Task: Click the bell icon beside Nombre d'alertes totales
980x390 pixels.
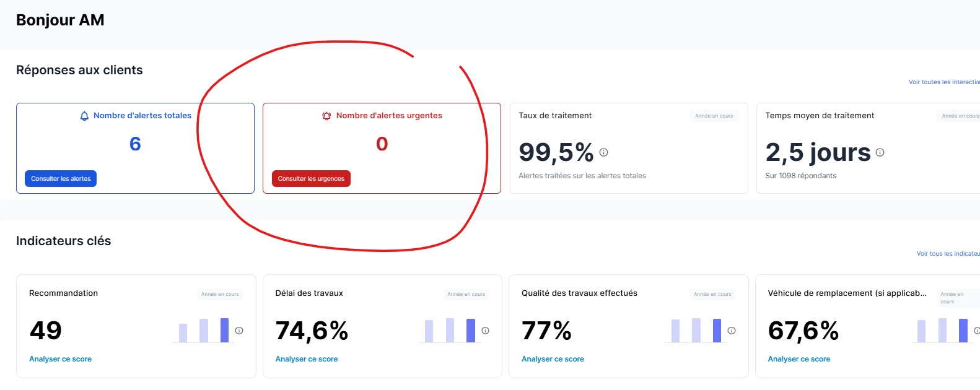Action: click(84, 116)
